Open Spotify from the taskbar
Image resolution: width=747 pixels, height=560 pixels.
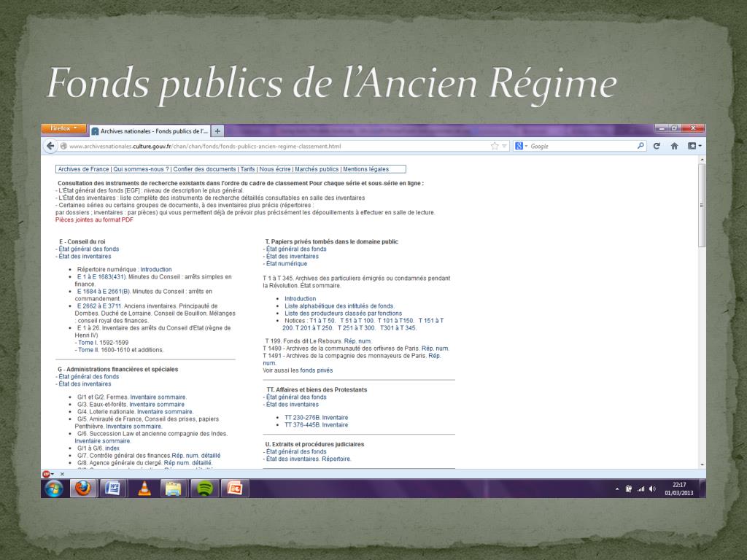pyautogui.click(x=205, y=489)
